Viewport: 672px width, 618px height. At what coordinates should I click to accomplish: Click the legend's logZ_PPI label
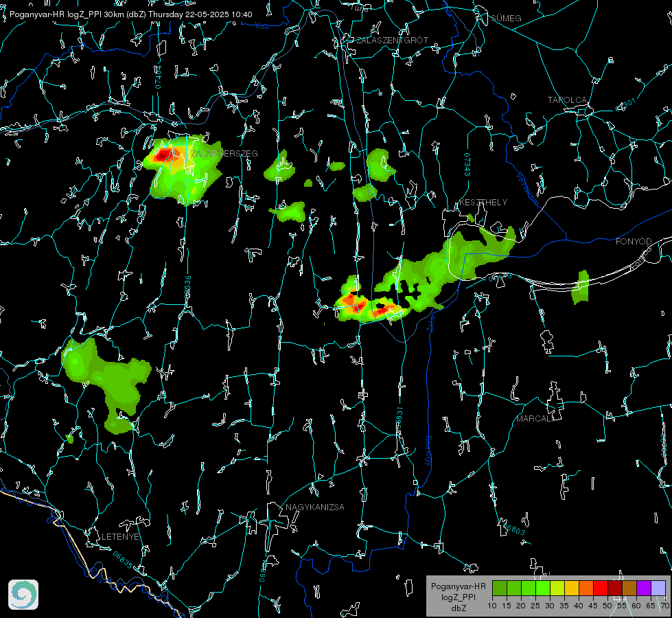458,597
